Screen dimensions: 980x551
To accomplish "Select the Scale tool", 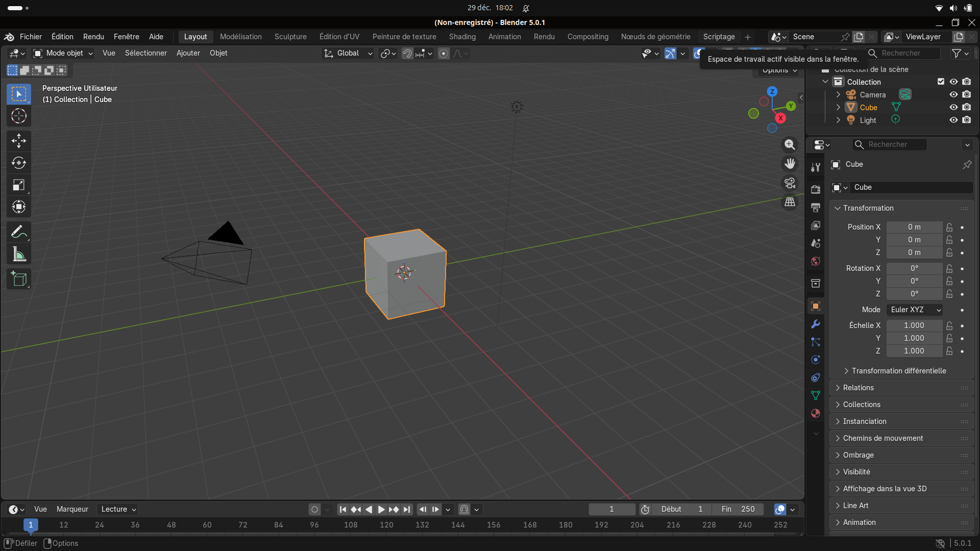I will coord(19,185).
